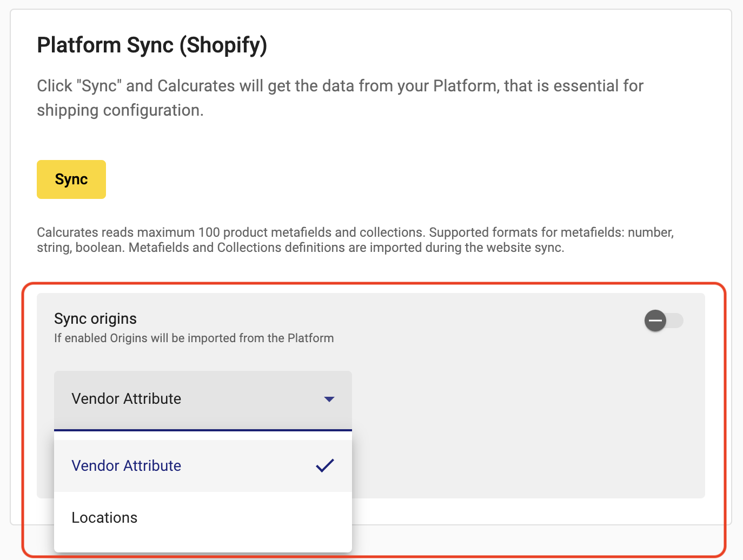Click the dropdown arrow in origin selector
Image resolution: width=743 pixels, height=560 pixels.
pos(329,399)
